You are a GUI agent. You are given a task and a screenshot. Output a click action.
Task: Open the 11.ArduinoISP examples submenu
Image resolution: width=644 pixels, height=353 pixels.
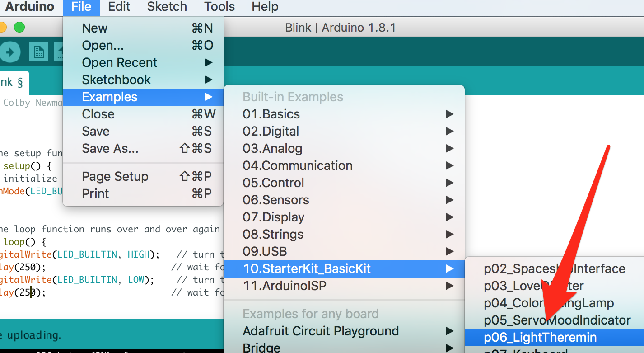click(344, 286)
